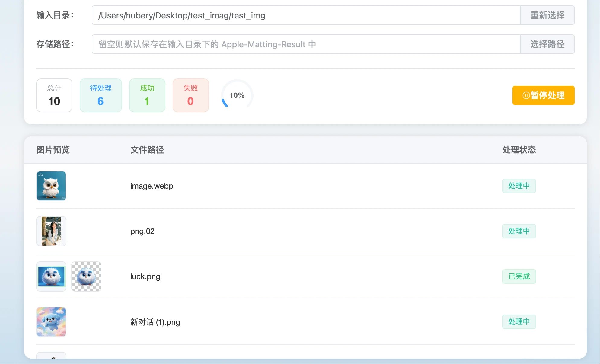The height and width of the screenshot is (364, 600).
Task: Focus the 存储路径 input field
Action: tap(306, 44)
